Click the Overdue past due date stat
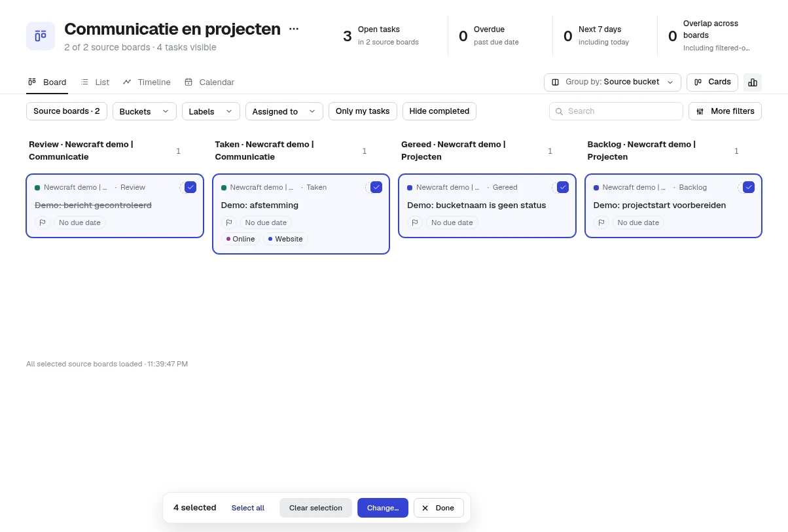Viewport: 788px width, 532px height. coord(489,35)
